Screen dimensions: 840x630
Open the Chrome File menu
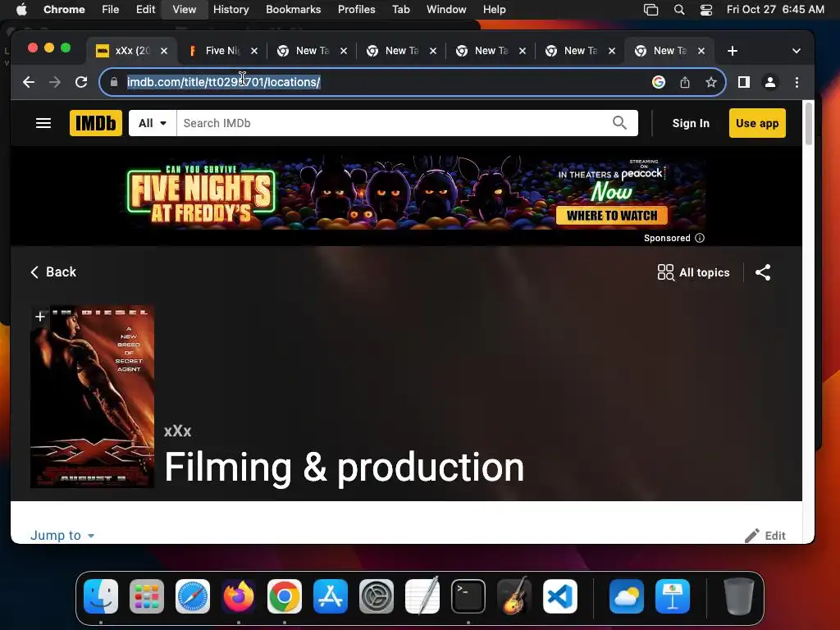pyautogui.click(x=111, y=10)
